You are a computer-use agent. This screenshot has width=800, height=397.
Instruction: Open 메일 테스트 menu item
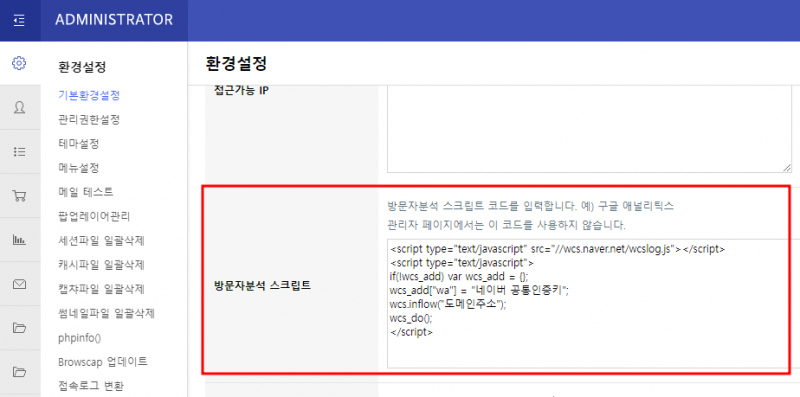pyautogui.click(x=85, y=192)
